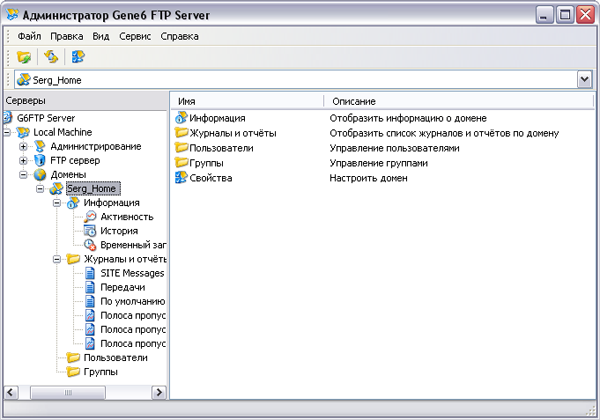The width and height of the screenshot is (600, 420).
Task: Click Журналы и отчёты folder icon in list
Action: click(x=181, y=133)
